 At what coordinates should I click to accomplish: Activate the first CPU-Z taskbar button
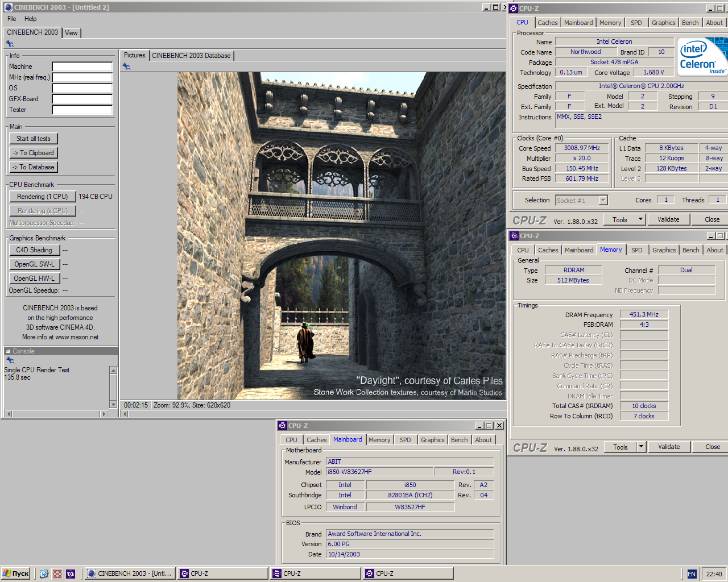click(222, 573)
